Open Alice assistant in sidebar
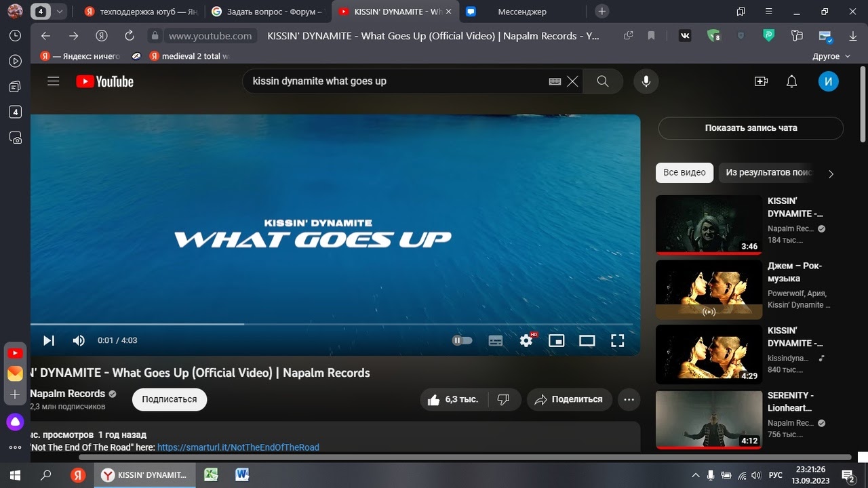The image size is (868, 488). pyautogui.click(x=15, y=422)
